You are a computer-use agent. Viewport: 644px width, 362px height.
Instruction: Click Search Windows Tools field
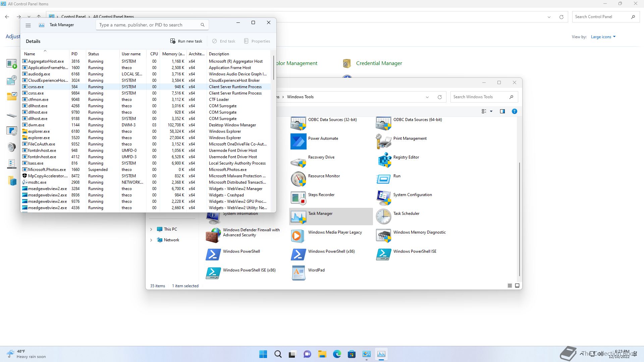point(484,97)
